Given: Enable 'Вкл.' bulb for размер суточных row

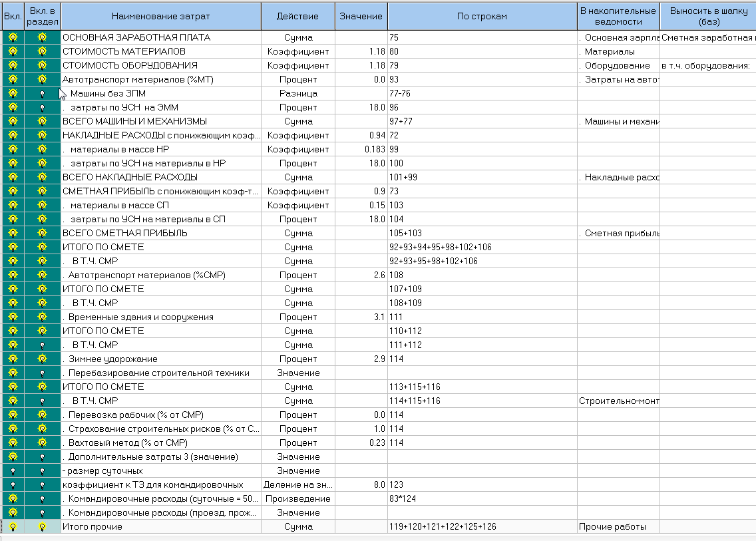Looking at the screenshot, I should tap(12, 471).
